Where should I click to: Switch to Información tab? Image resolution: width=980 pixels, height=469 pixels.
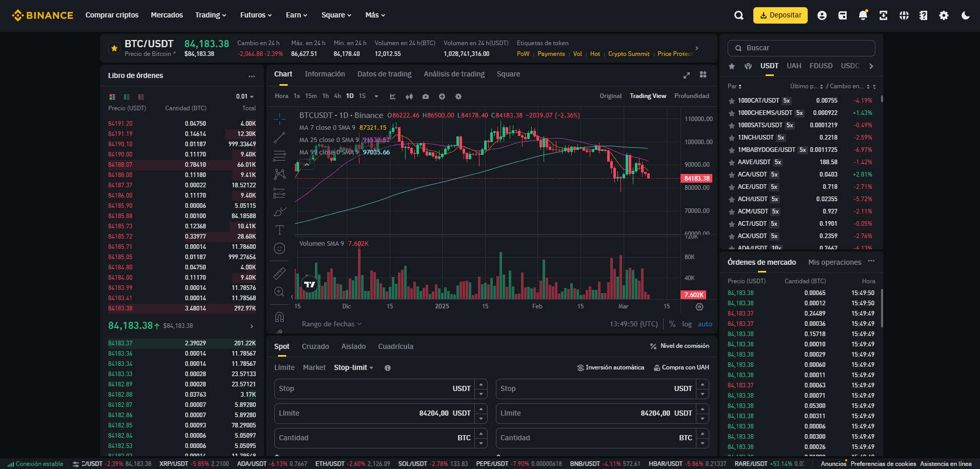[x=325, y=74]
